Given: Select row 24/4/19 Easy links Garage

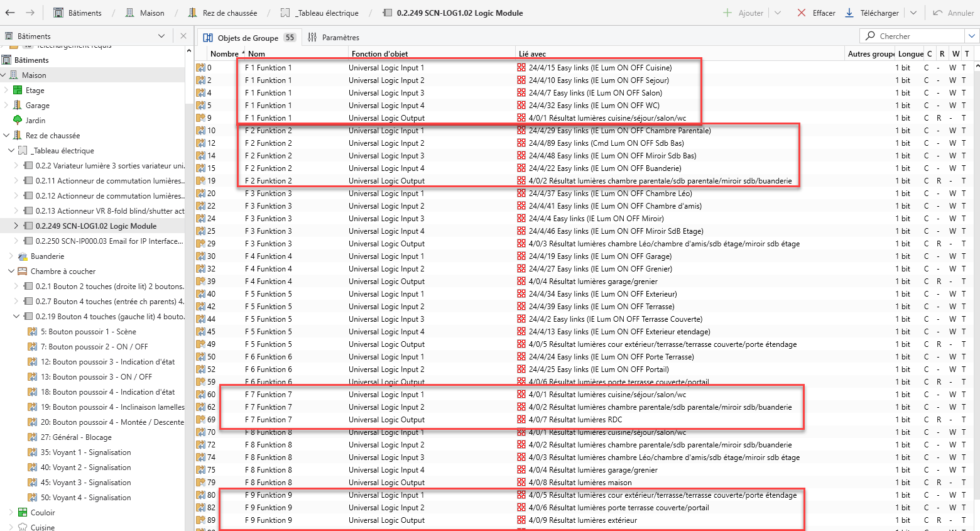Looking at the screenshot, I should coord(584,256).
